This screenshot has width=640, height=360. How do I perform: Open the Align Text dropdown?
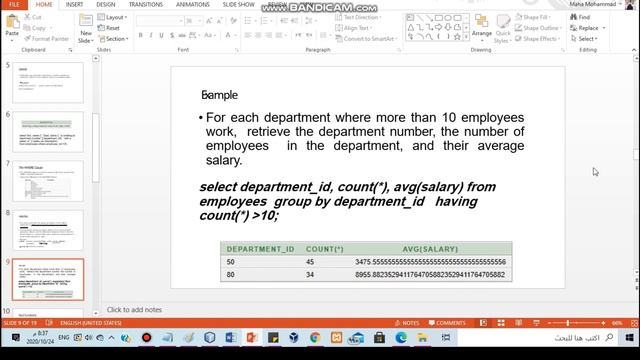coord(353,28)
